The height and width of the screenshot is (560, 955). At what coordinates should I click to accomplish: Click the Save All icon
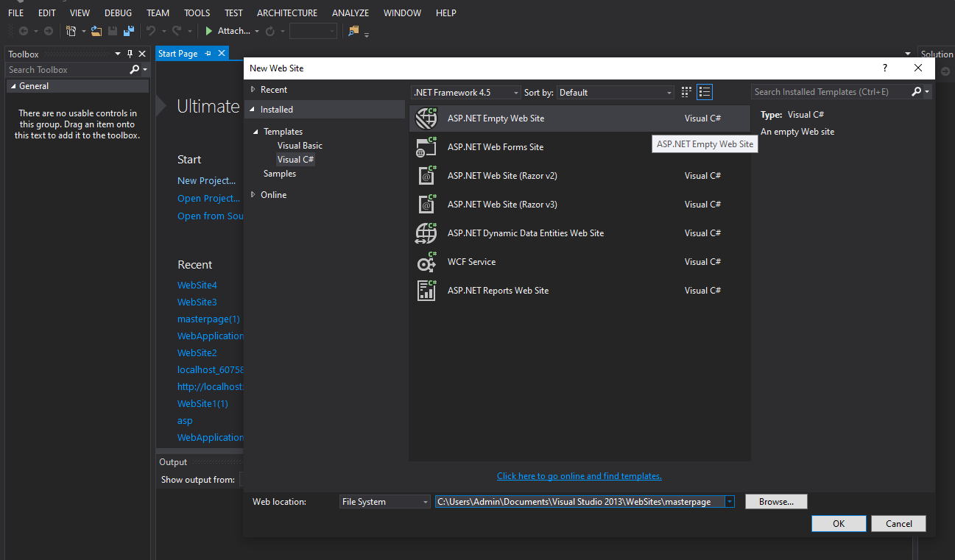click(129, 31)
